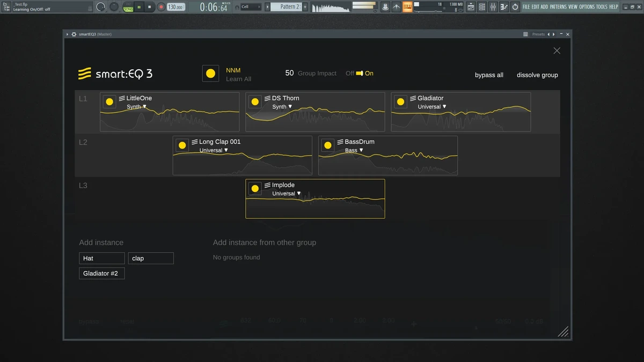Image resolution: width=644 pixels, height=362 pixels.
Task: Open LittleOne Synth profile dropdown
Action: [x=137, y=107]
